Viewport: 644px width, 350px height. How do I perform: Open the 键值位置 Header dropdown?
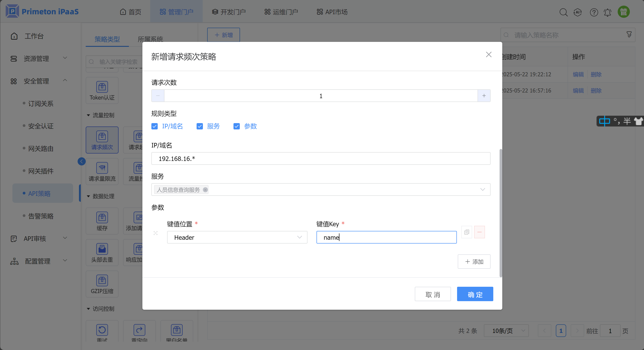click(237, 237)
